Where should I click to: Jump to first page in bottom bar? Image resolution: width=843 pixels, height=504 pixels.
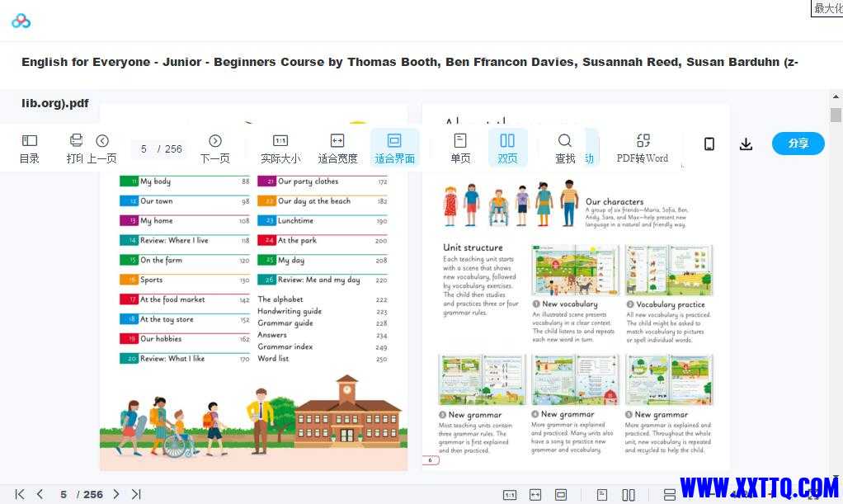pos(20,494)
